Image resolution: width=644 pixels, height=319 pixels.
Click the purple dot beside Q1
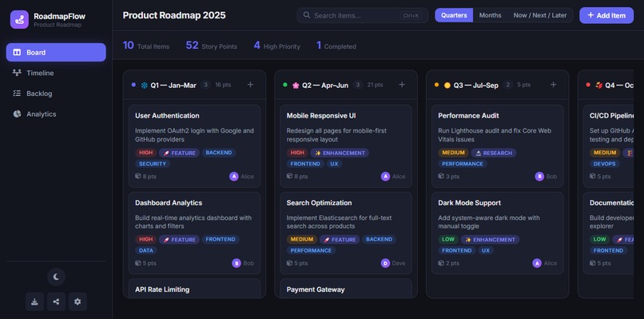133,85
